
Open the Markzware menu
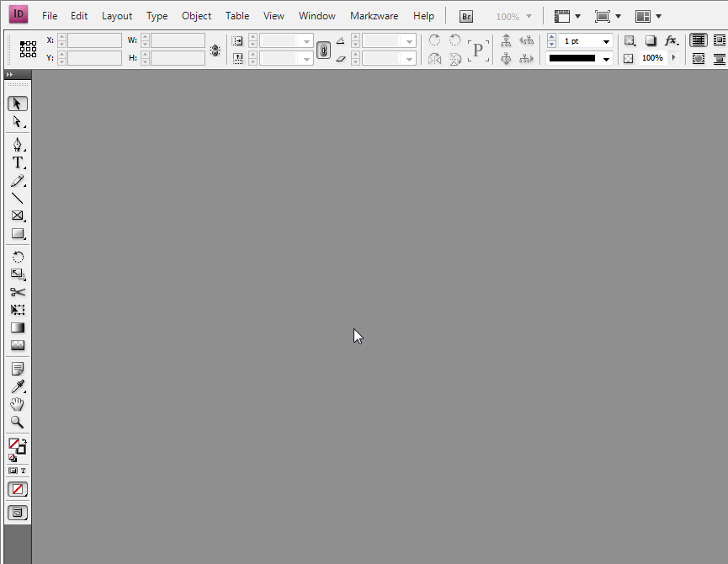tap(375, 16)
